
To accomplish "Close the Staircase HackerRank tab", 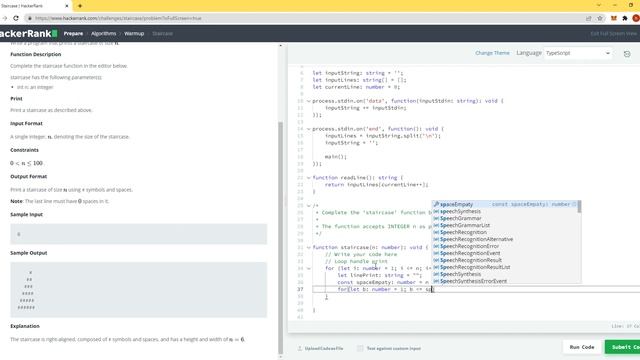I will pyautogui.click(x=67, y=6).
